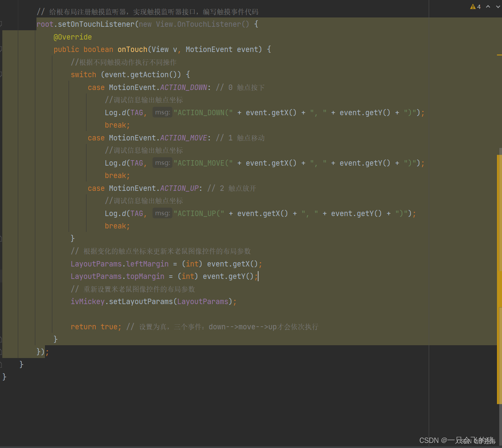Screen dimensions: 502x448
Task: Click the onTouch method name
Action: pyautogui.click(x=133, y=50)
